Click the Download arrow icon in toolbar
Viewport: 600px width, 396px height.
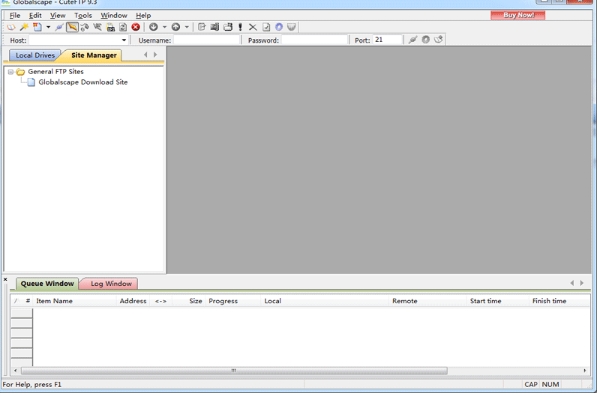pyautogui.click(x=153, y=27)
